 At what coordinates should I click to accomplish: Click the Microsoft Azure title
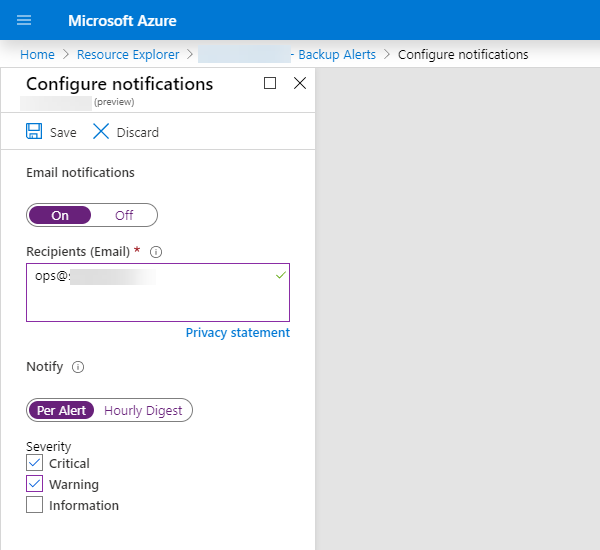coord(122,21)
